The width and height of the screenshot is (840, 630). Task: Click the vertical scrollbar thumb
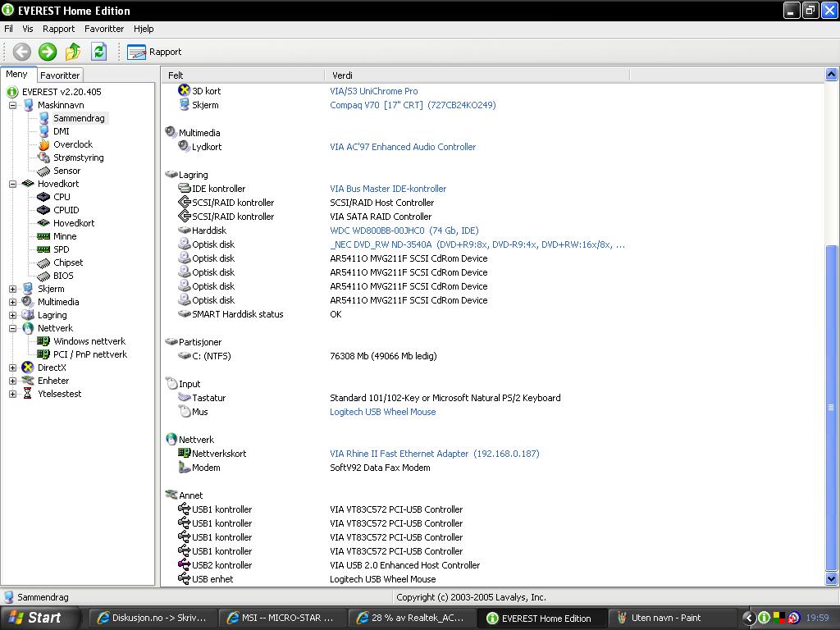coord(832,409)
